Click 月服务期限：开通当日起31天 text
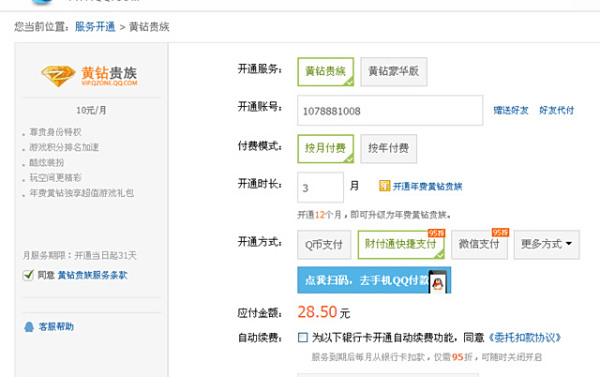Screen dimensions: 600x377 [80, 255]
